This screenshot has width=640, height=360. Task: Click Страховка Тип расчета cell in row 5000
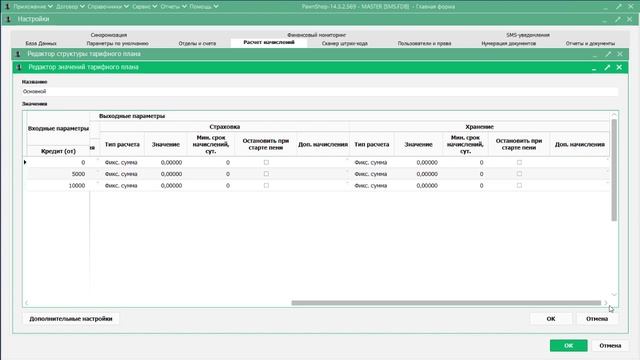coord(122,174)
